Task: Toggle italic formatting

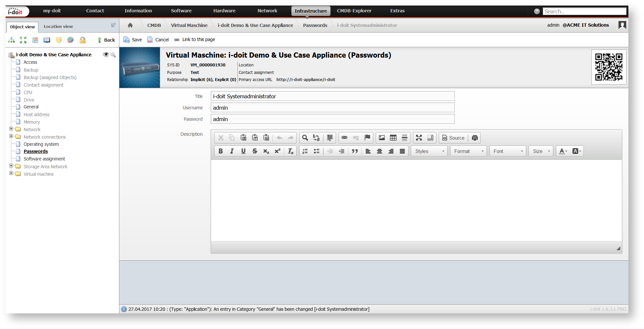Action: point(232,151)
